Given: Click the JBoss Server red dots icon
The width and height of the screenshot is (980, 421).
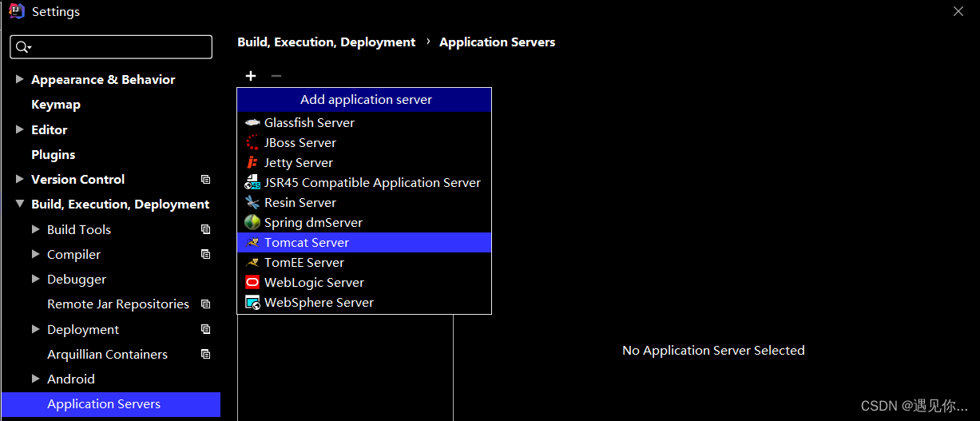Looking at the screenshot, I should pyautogui.click(x=252, y=143).
